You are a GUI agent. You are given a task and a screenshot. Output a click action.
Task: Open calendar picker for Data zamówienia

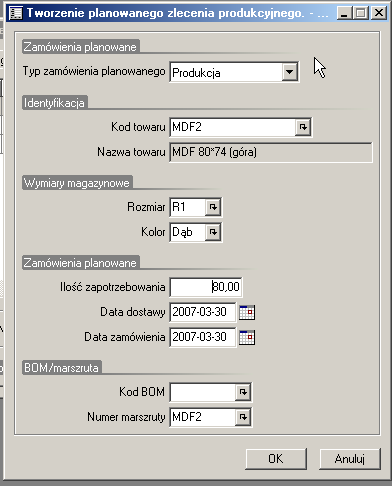coord(247,337)
